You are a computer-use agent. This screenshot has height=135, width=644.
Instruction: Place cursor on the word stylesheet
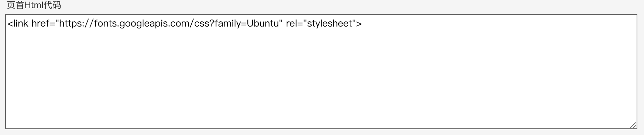[x=330, y=24]
